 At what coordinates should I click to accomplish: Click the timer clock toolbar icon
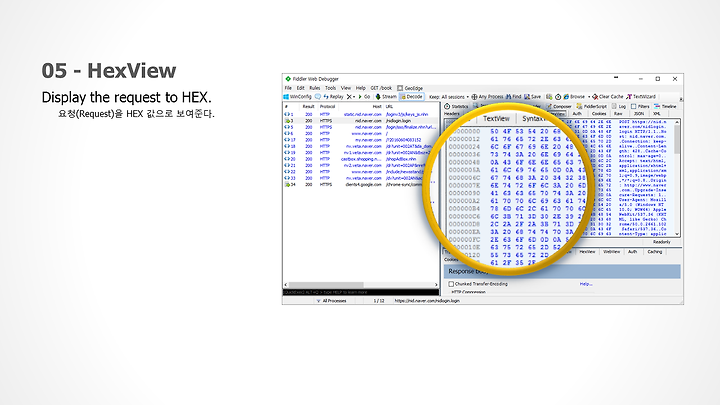tap(558, 97)
